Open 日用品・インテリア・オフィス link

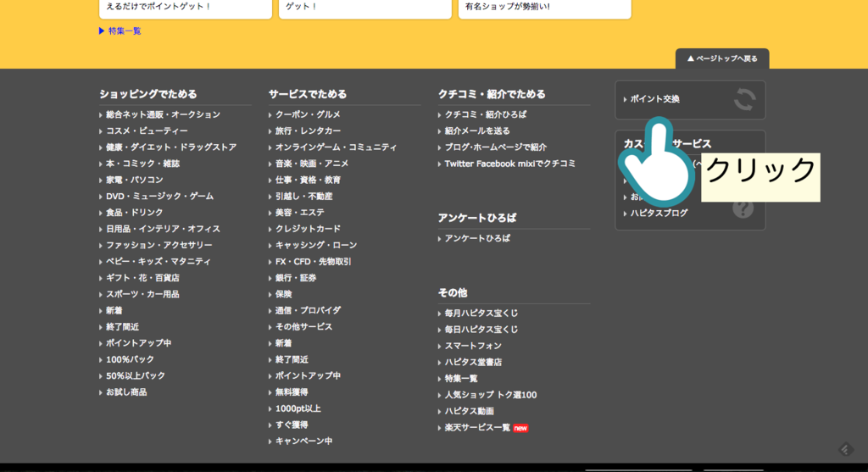tap(163, 229)
